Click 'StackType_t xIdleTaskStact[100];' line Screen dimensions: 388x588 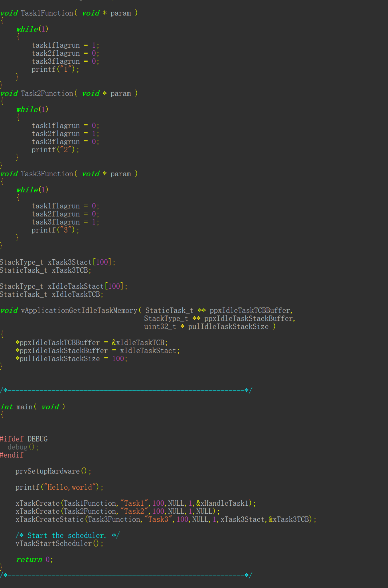click(64, 286)
